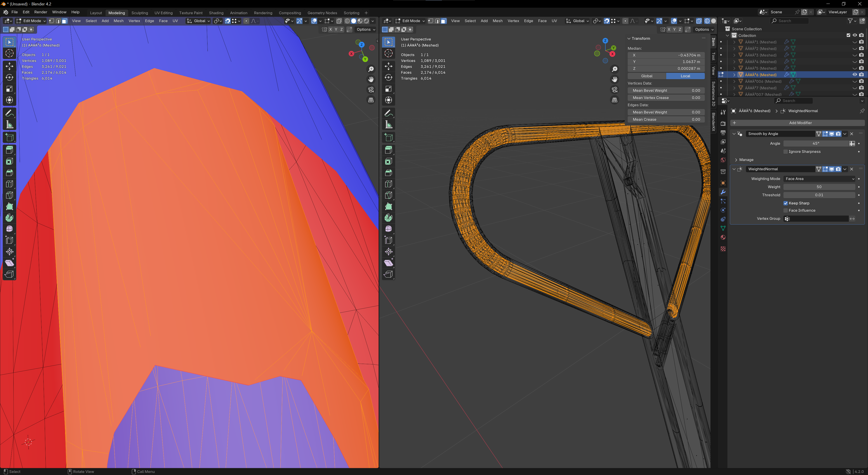The height and width of the screenshot is (475, 868).
Task: Click the Median X coordinate field
Action: [666, 55]
